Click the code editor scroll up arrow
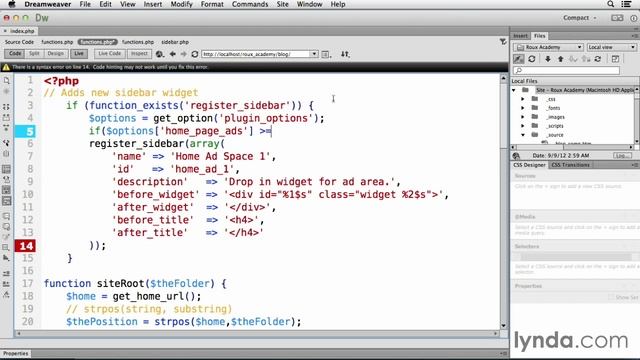 tap(504, 78)
